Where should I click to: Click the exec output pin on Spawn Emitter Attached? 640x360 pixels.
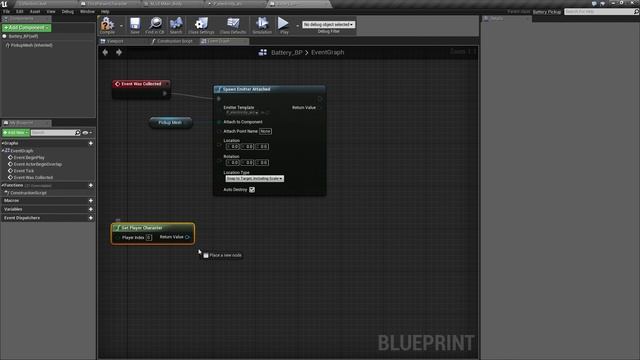320,99
